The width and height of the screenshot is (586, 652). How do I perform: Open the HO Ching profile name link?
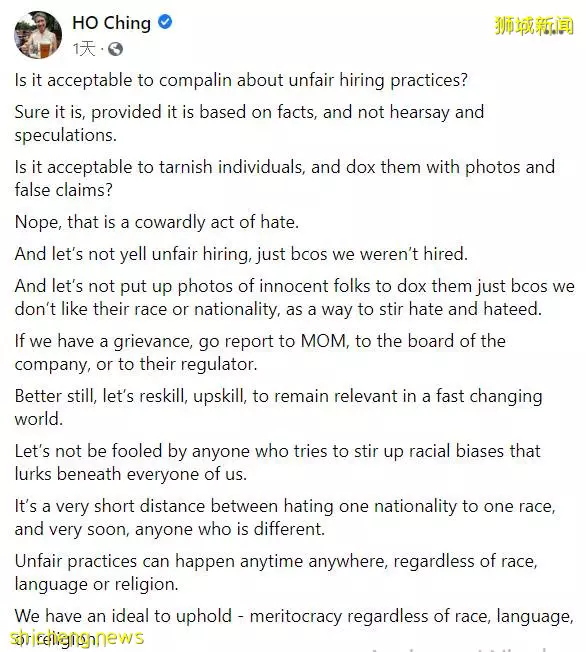111,22
